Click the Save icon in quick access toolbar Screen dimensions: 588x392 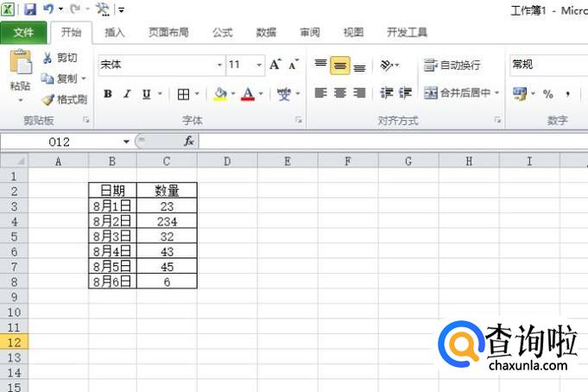[x=30, y=9]
